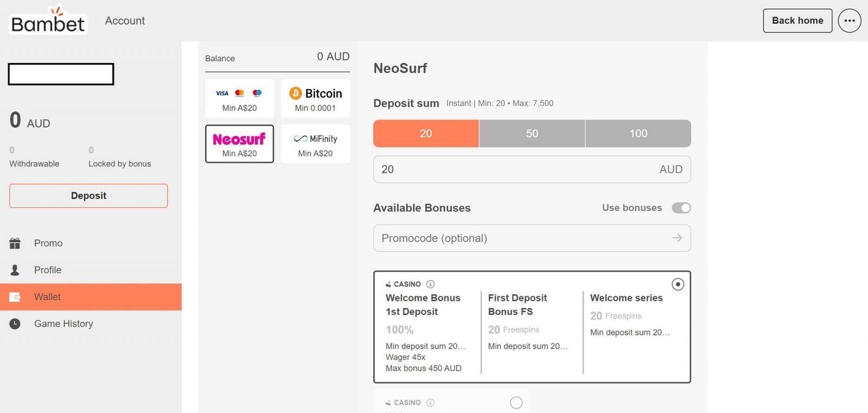Screen dimensions: 868x413
Task: Select the Bitcoin payment method
Action: point(315,99)
